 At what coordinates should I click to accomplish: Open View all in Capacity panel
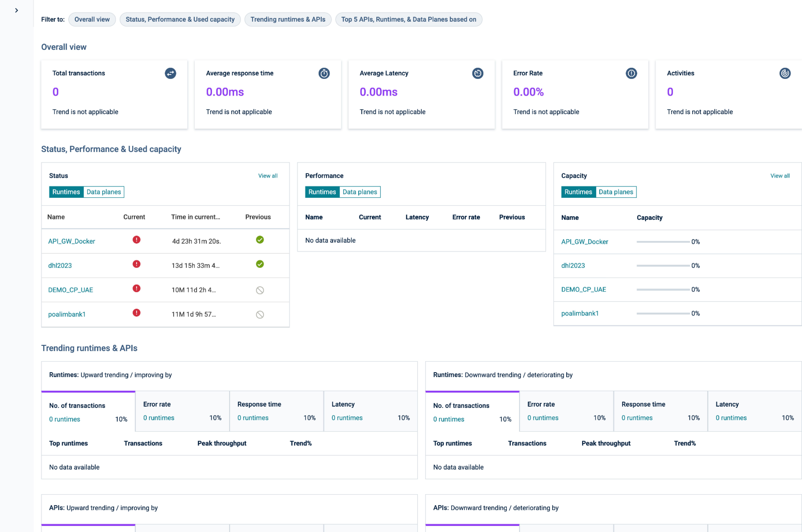780,176
